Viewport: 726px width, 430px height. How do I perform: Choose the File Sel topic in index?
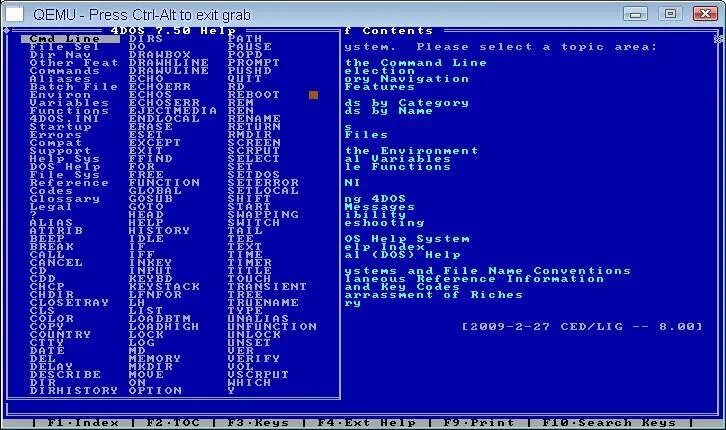tap(65, 47)
